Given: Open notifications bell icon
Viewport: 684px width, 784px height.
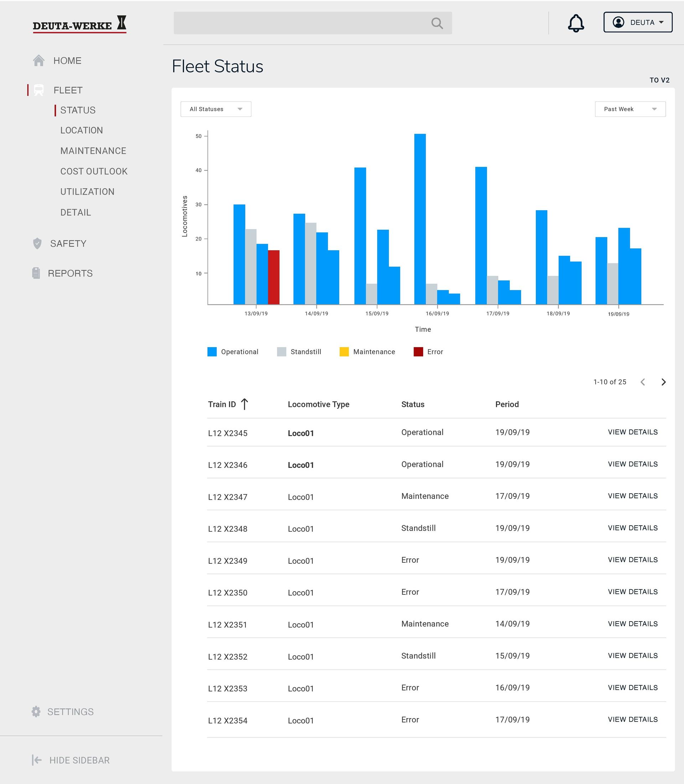Looking at the screenshot, I should (576, 23).
